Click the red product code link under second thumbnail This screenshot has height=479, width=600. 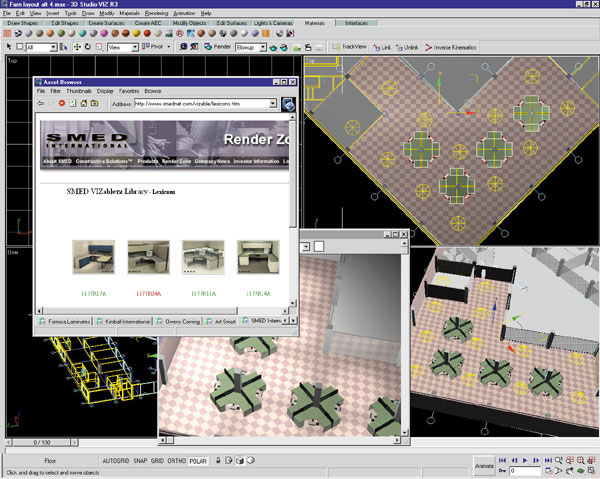point(148,293)
